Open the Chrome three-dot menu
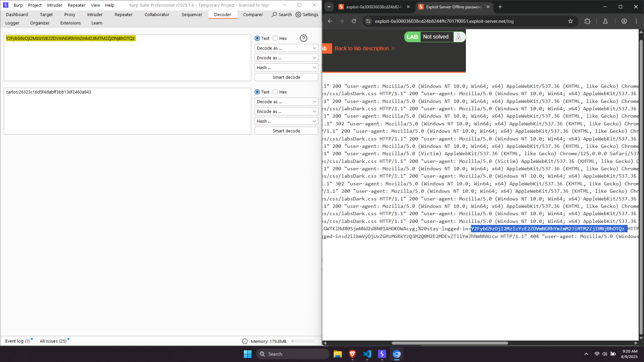Viewport: 644px width, 362px height. click(636, 21)
